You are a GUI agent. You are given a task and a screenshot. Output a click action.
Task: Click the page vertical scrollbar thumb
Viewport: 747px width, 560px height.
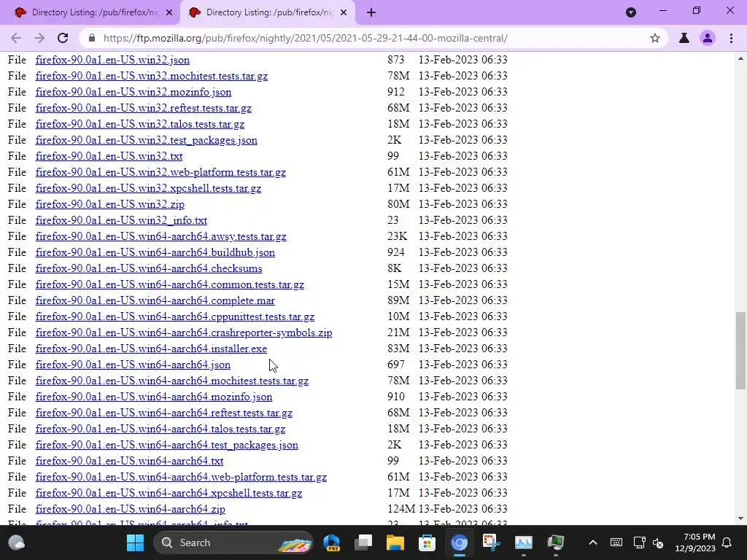[740, 351]
